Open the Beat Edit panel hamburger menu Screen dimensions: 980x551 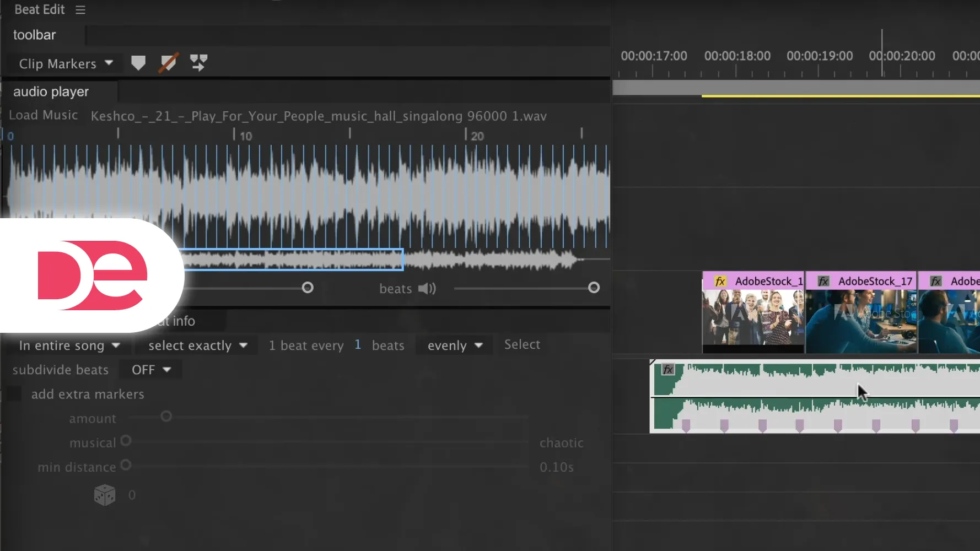click(80, 10)
